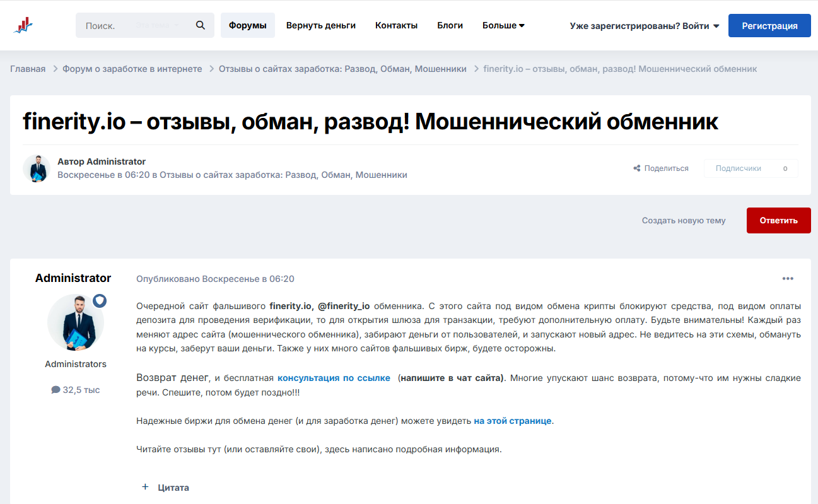Follow the консультация по ссылке link
This screenshot has width=818, height=504.
coord(334,378)
